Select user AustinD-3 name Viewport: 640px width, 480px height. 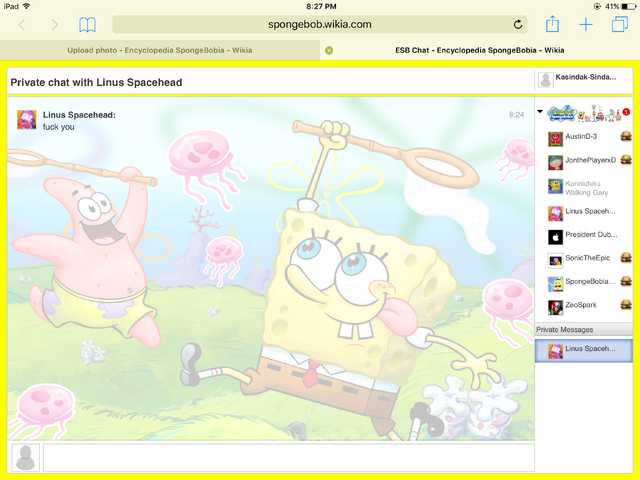click(581, 136)
